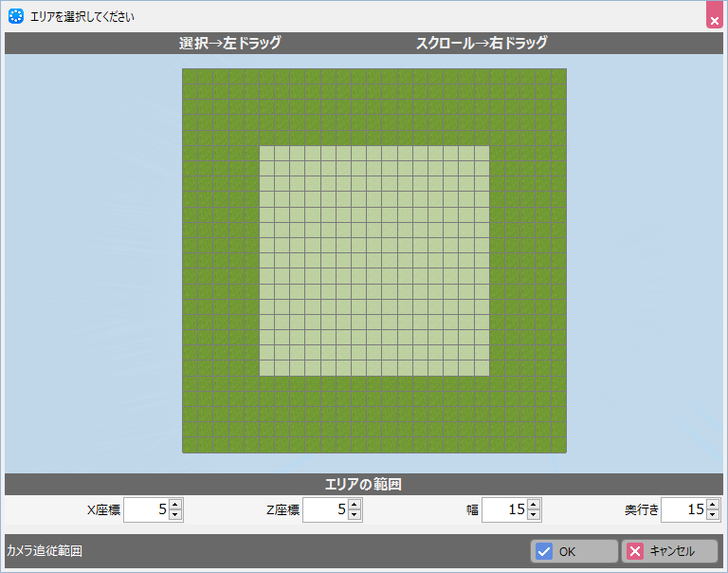Image resolution: width=728 pixels, height=573 pixels.
Task: Increase the 幅 width value
Action: coord(534,505)
